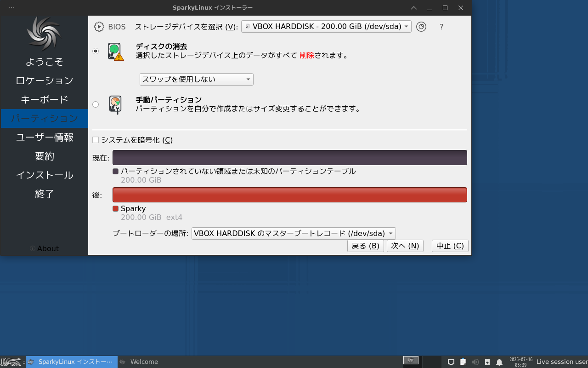Image resolution: width=588 pixels, height=368 pixels.
Task: Open the question mark help button
Action: 441,27
